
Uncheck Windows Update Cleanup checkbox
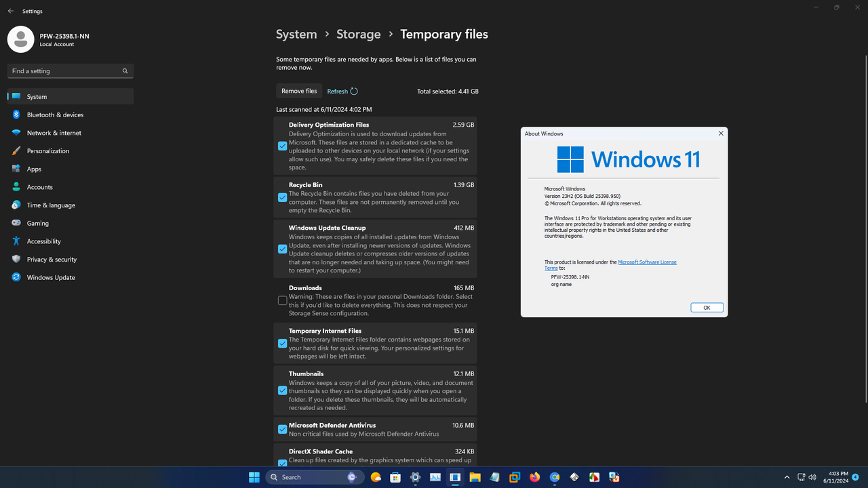[x=282, y=249]
